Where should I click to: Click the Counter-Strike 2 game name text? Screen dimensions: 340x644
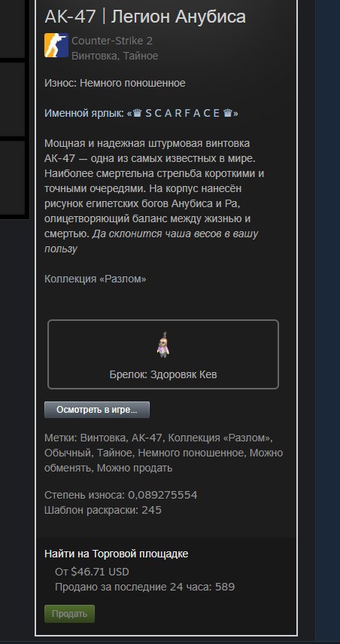coord(112,41)
